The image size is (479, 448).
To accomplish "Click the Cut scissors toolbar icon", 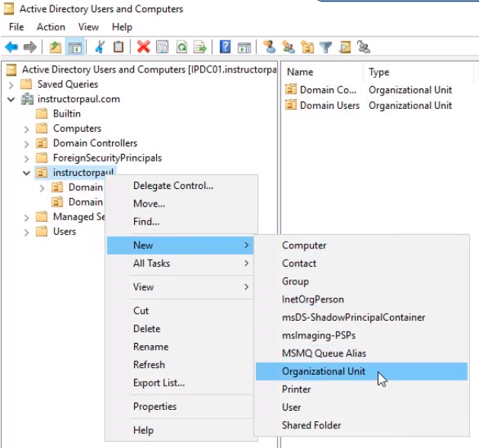I will point(100,47).
